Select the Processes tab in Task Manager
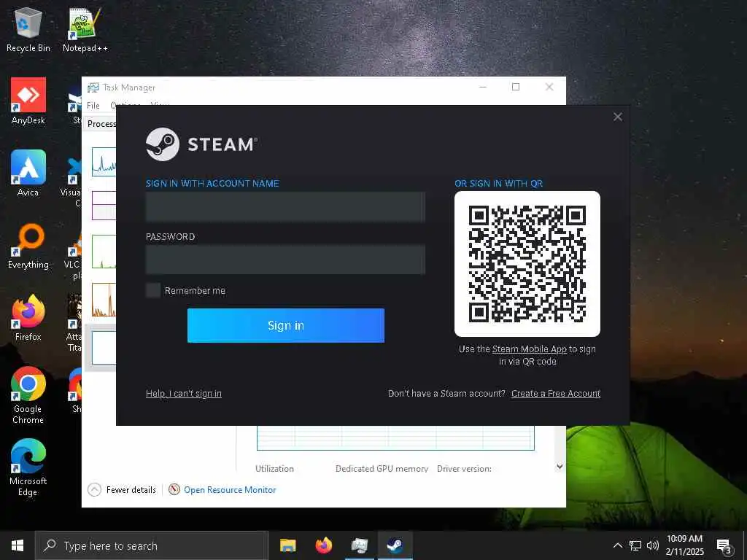Screen dimensions: 747x560 click(x=101, y=124)
